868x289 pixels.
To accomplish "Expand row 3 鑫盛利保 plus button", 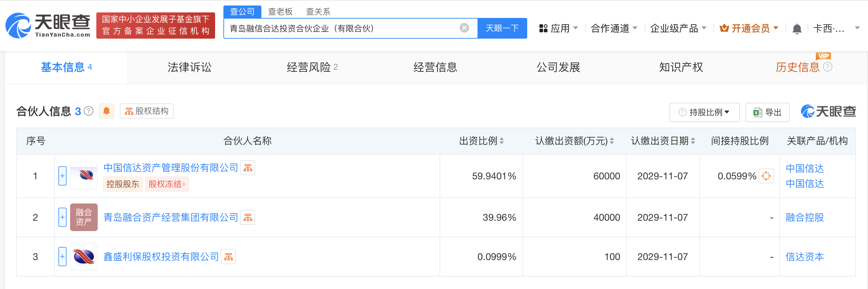I will tap(62, 257).
